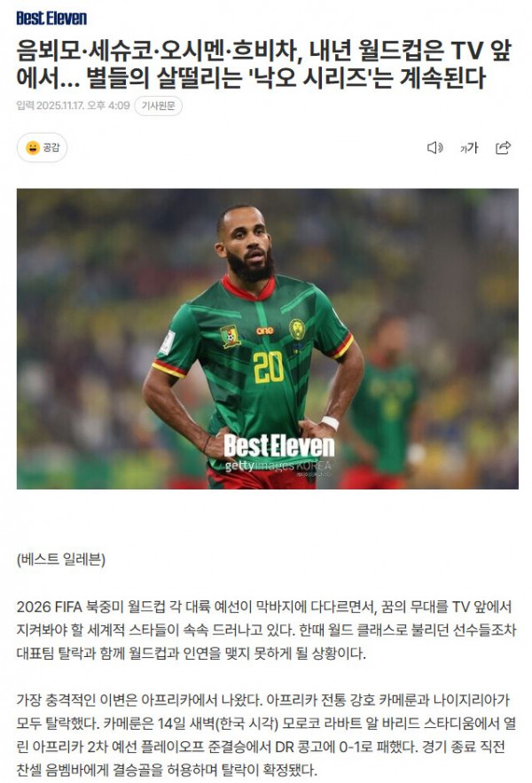This screenshot has width=532, height=783.
Task: Click the paragraph starting 2026 FIFA 북중미
Action: [x=266, y=630]
